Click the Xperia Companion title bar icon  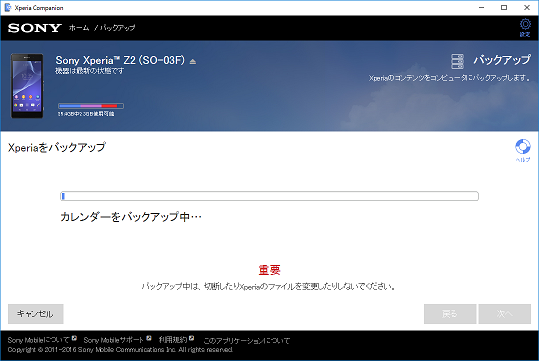click(x=8, y=8)
